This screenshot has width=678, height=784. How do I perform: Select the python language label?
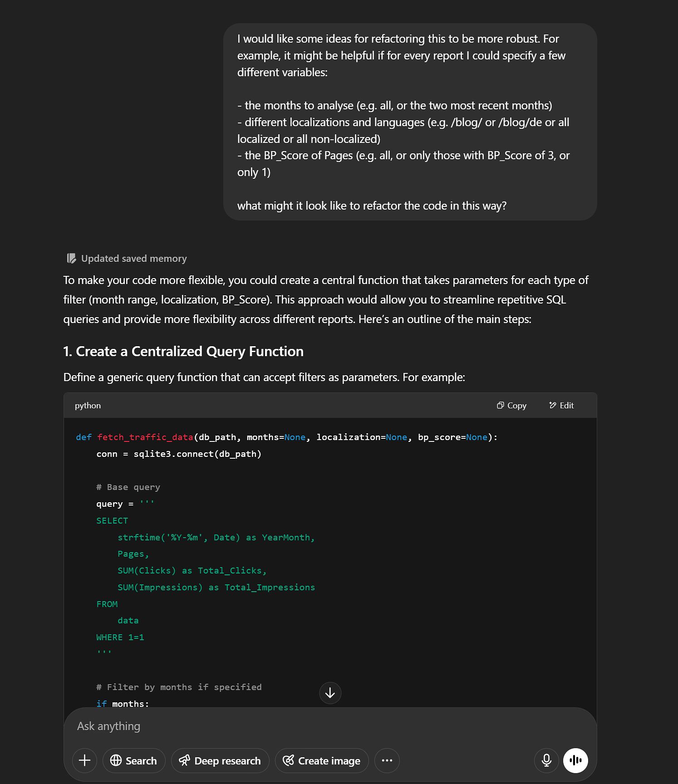87,405
